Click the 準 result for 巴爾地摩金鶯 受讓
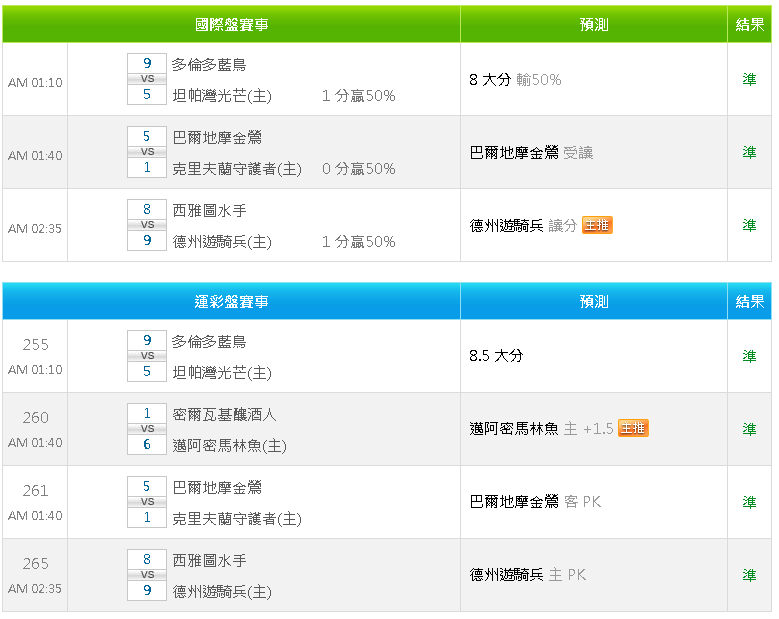The width and height of the screenshot is (779, 619). pos(749,152)
